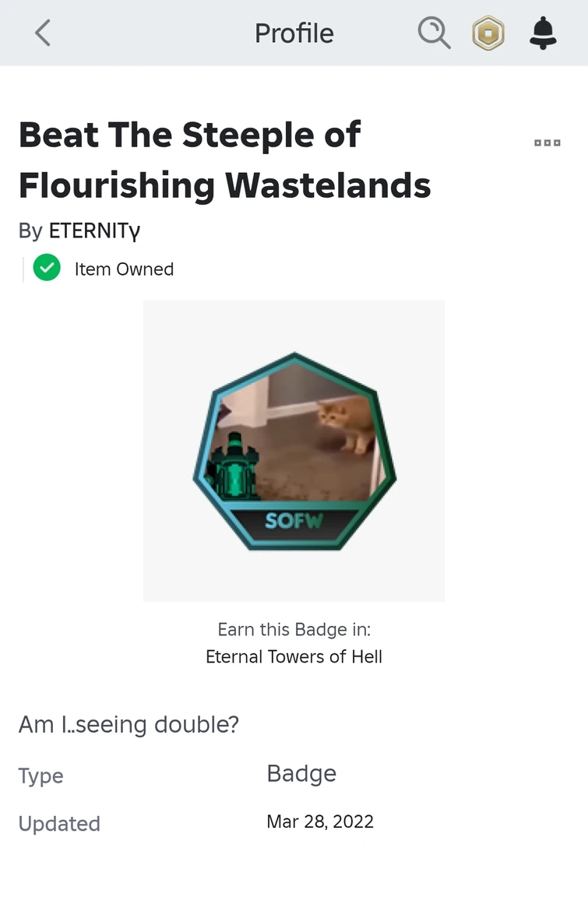The image size is (588, 904).
Task: Open the Eternal Towers of Hell game link
Action: [294, 656]
